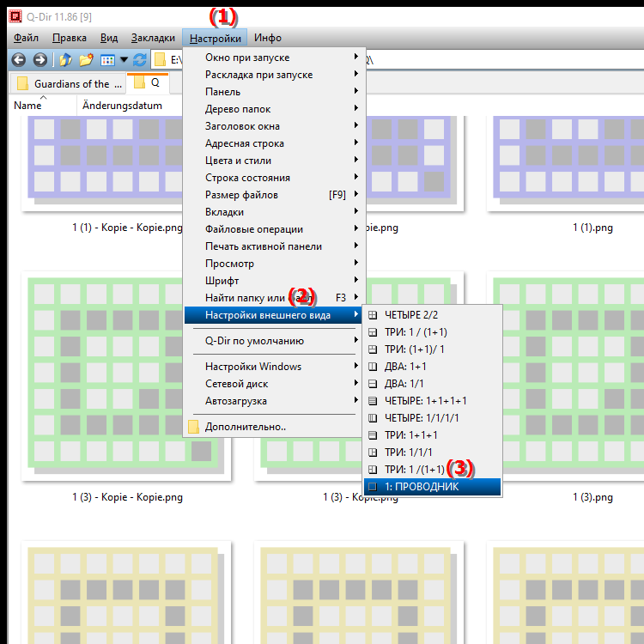The image size is (644, 644).
Task: Switch to the Q folder tab
Action: pyautogui.click(x=148, y=83)
